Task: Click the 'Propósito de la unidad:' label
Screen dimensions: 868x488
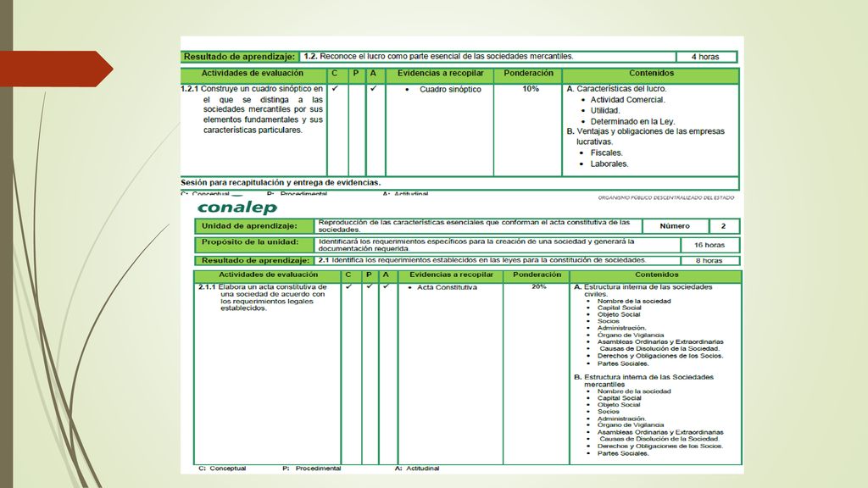Action: [250, 241]
